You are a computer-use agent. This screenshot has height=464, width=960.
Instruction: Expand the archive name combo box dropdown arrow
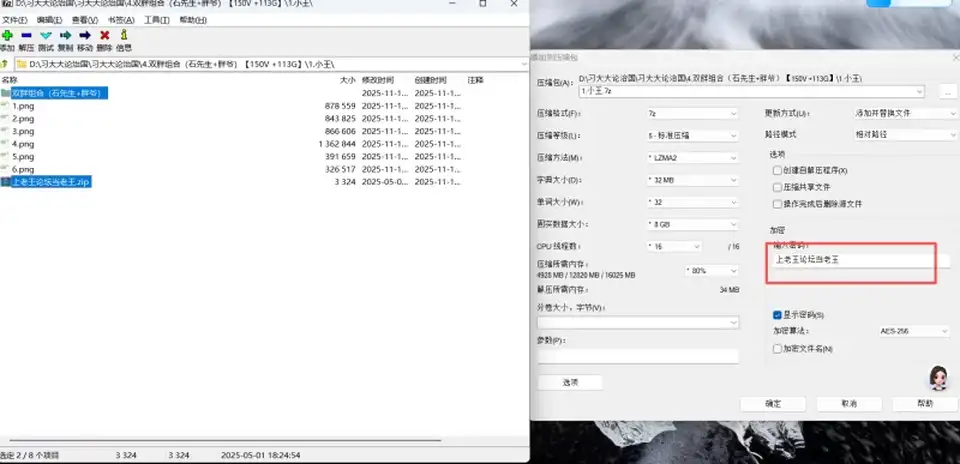point(918,91)
